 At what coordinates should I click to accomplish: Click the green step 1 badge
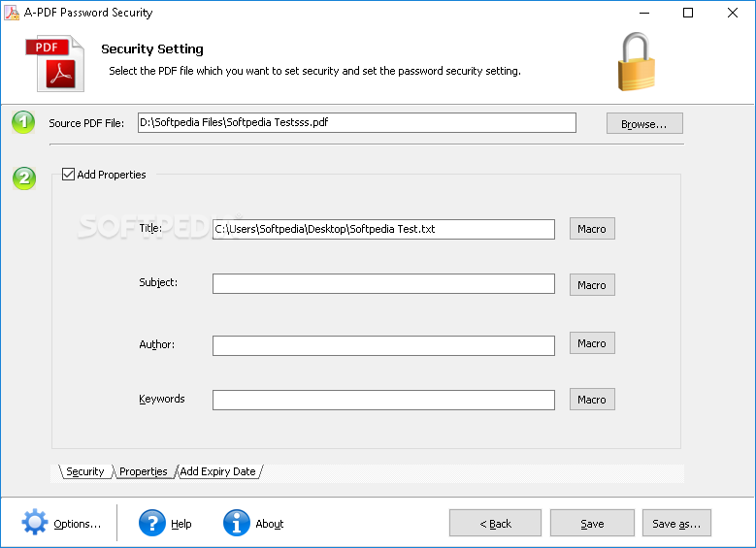23,122
